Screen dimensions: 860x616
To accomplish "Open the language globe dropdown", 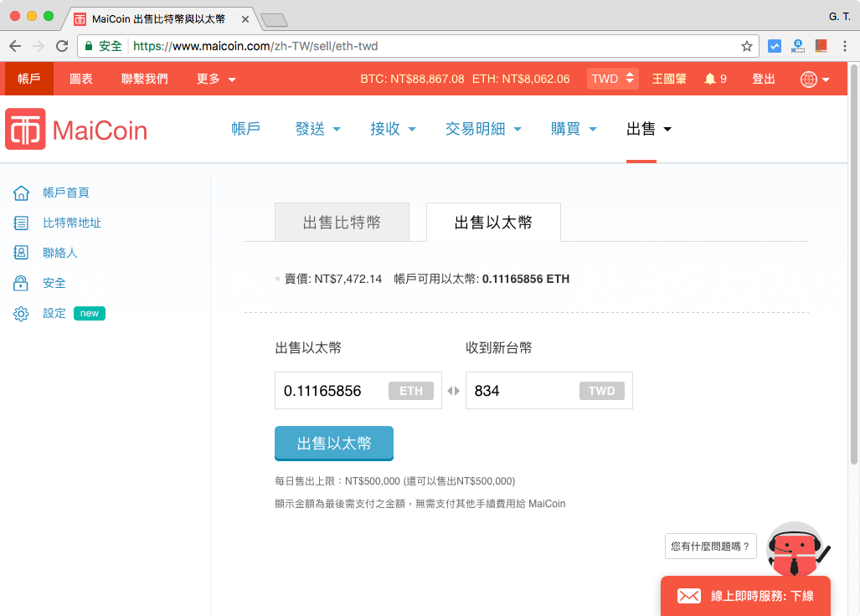I will (x=809, y=78).
